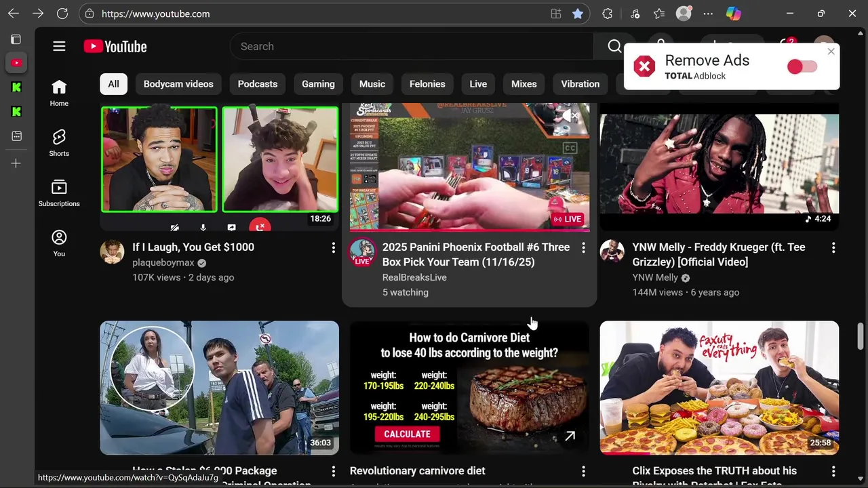Open the You section in sidebar
Image resolution: width=868 pixels, height=488 pixels.
click(59, 243)
